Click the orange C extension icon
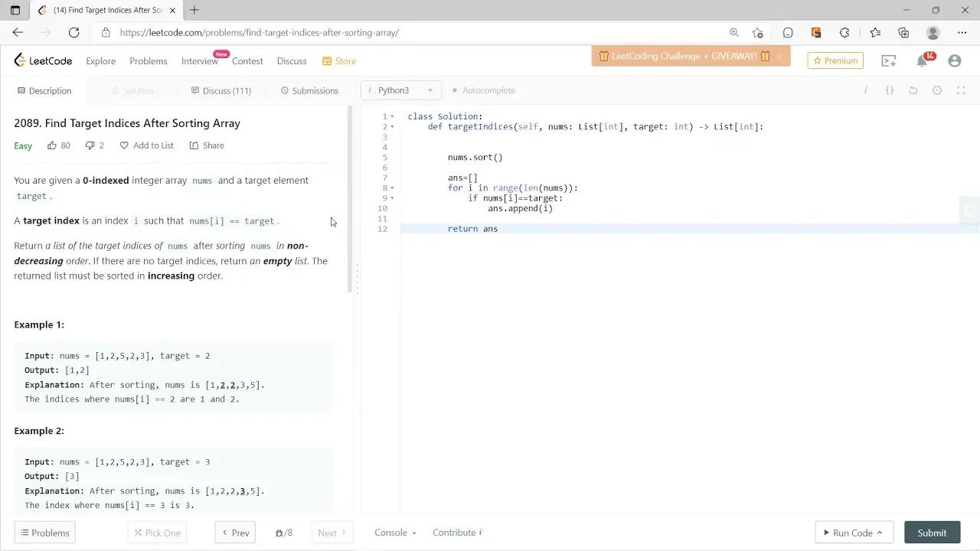The image size is (980, 551). 816,32
